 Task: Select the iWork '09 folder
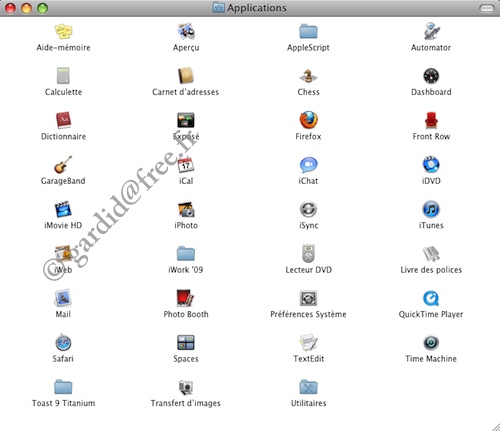[x=186, y=254]
